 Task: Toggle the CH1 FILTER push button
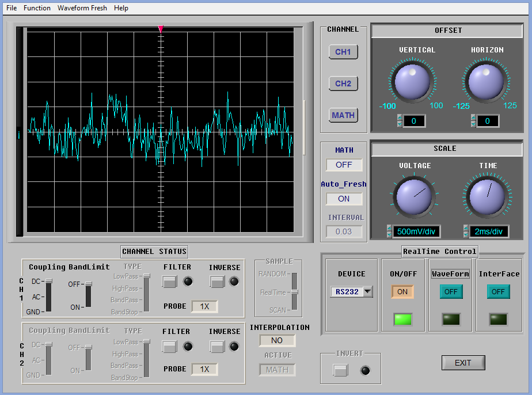point(170,282)
